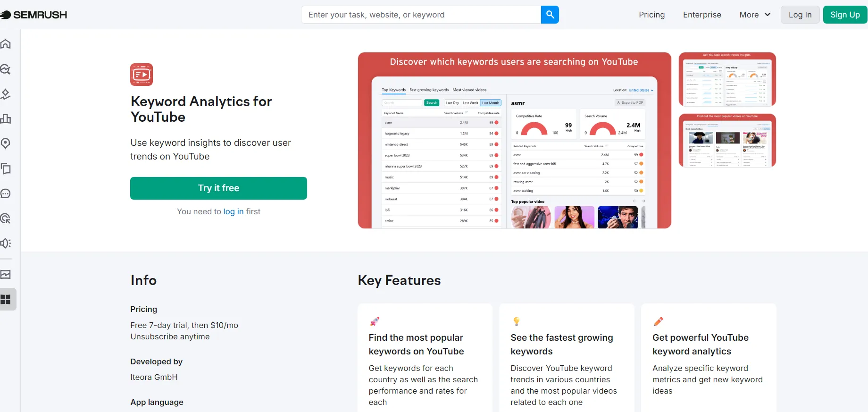The image size is (868, 412).
Task: Click the 'Developed by' label
Action: [x=156, y=362]
